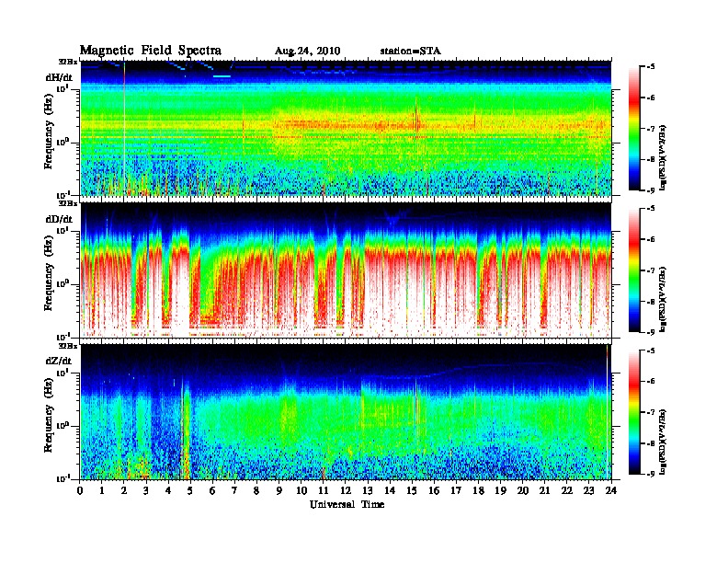Click the "-9" tick on the dZ/dt color bar
This screenshot has width=728, height=563.
click(x=652, y=474)
